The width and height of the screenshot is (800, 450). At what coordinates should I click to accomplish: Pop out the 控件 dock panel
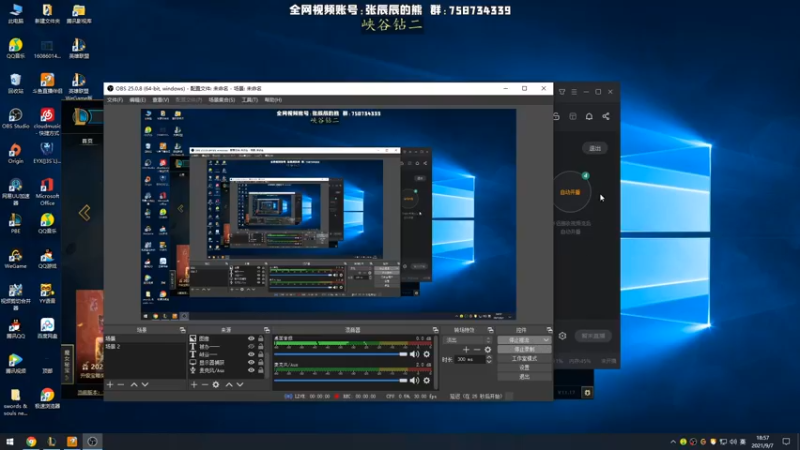[x=549, y=330]
